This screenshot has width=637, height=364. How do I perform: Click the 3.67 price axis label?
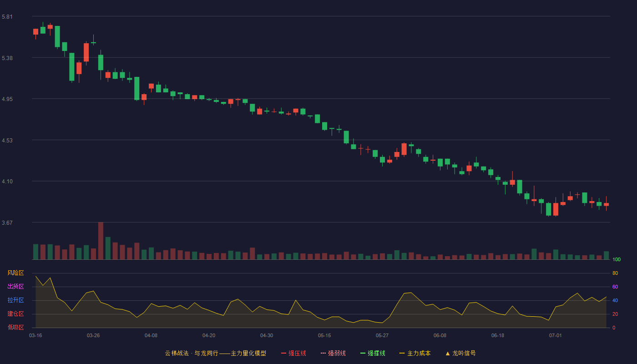pyautogui.click(x=7, y=223)
